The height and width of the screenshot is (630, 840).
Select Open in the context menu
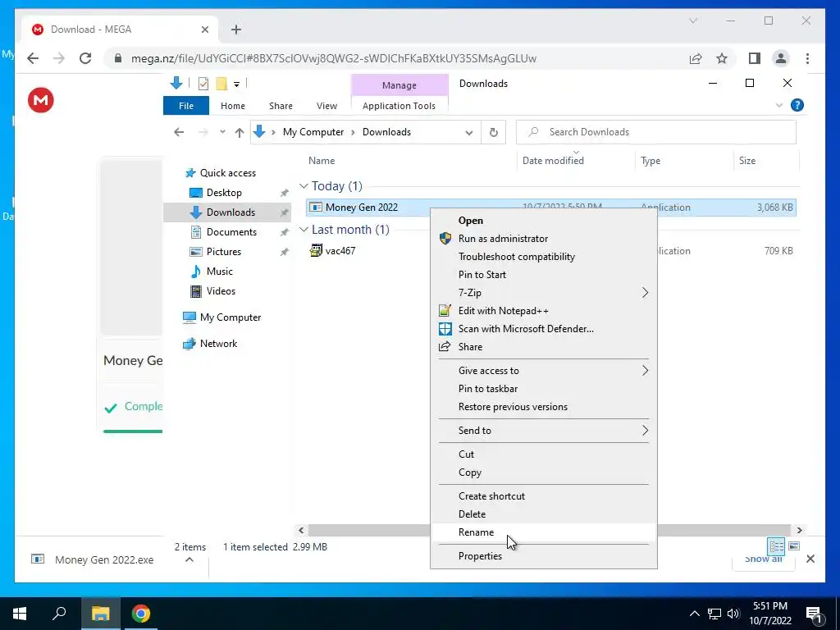[543, 220]
